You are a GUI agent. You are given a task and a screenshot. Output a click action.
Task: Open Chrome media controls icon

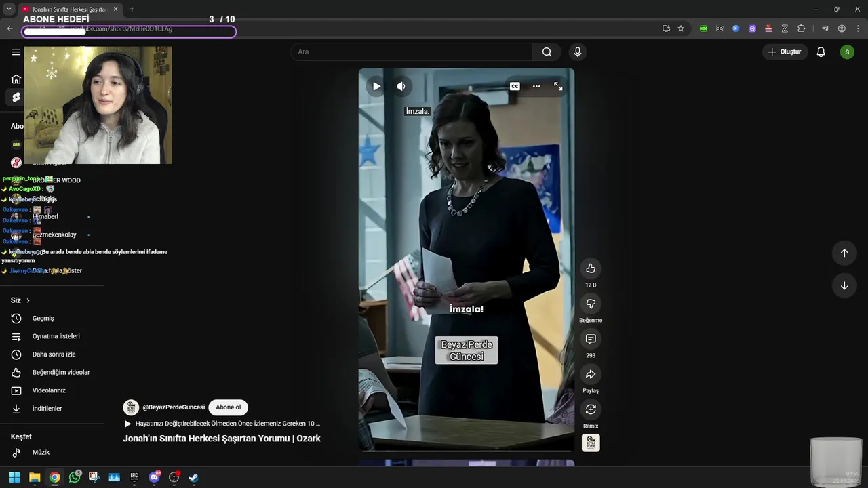point(825,28)
